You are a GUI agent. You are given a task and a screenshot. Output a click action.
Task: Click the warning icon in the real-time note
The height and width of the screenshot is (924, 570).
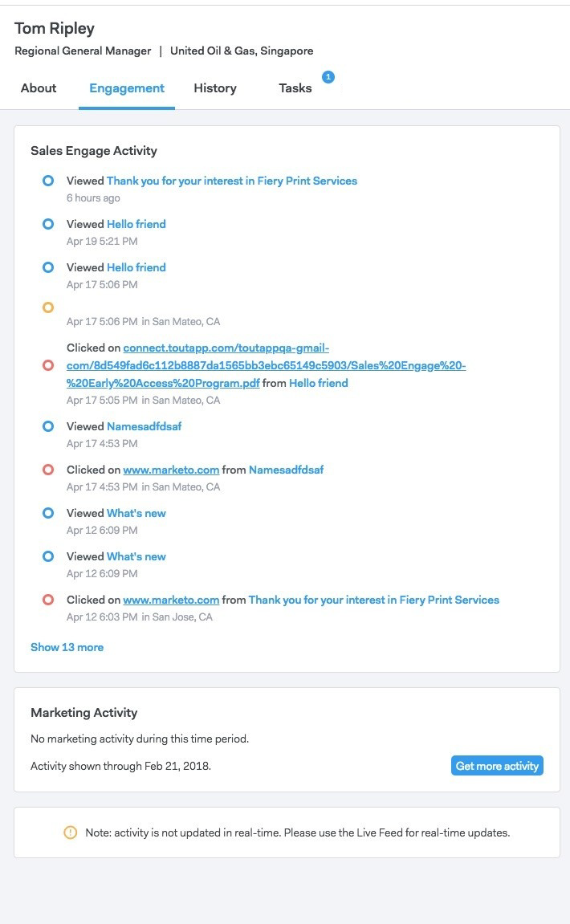tap(70, 832)
